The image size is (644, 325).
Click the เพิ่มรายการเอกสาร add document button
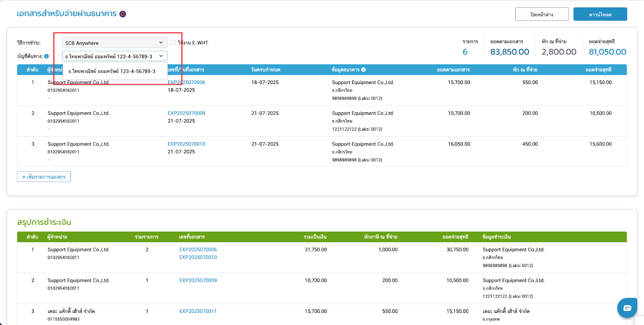point(44,177)
